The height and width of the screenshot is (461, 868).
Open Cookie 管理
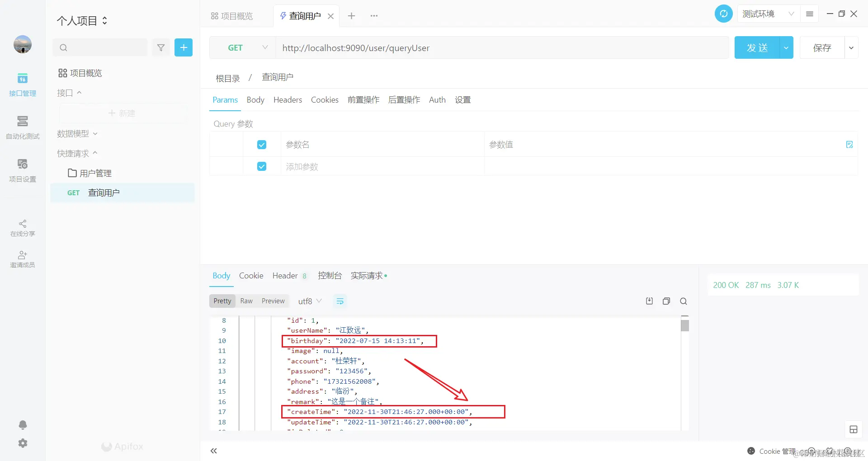(772, 451)
